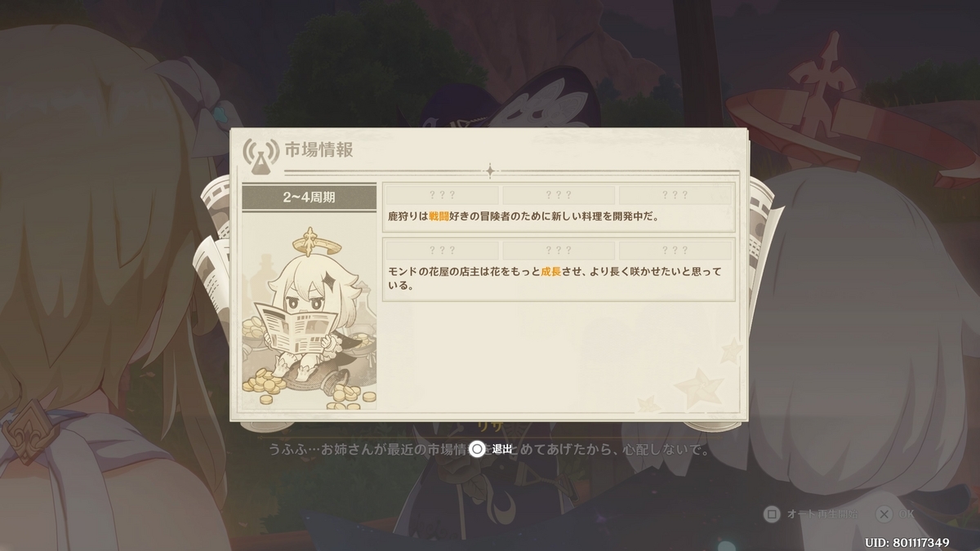The width and height of the screenshot is (980, 551).
Task: Click last ??? slot above モンド花屋 news
Action: tap(675, 251)
